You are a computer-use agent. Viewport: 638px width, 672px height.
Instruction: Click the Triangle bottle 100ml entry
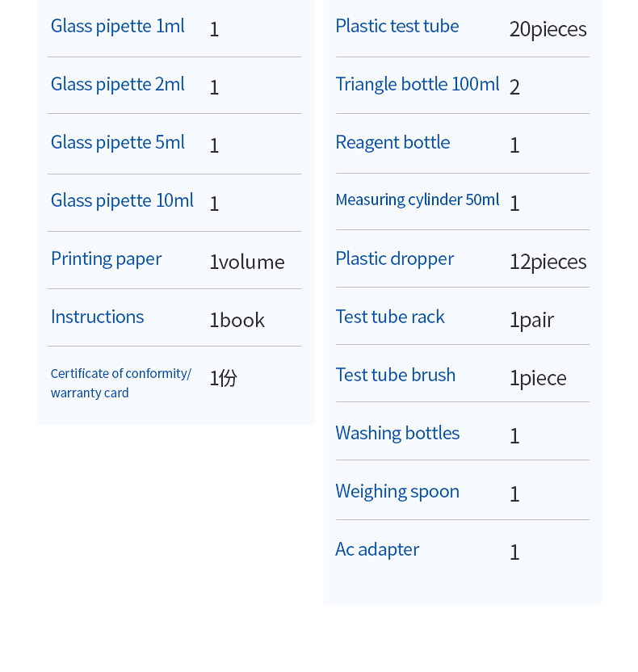tap(417, 84)
